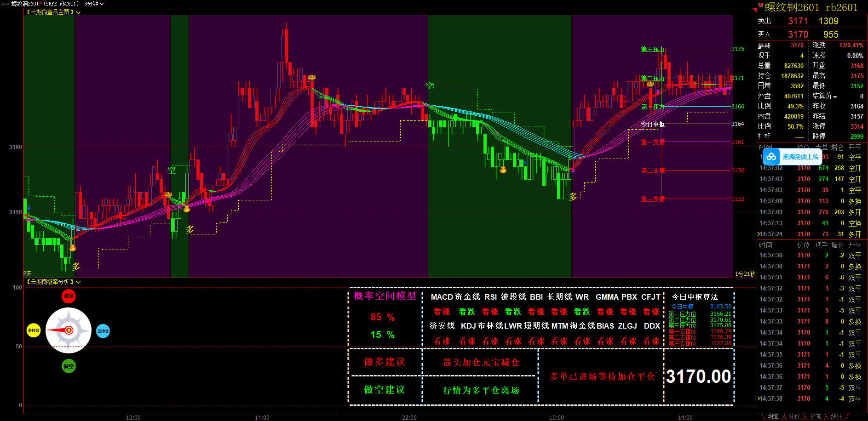
Task: Click the 85 % probability value
Action: pyautogui.click(x=382, y=317)
